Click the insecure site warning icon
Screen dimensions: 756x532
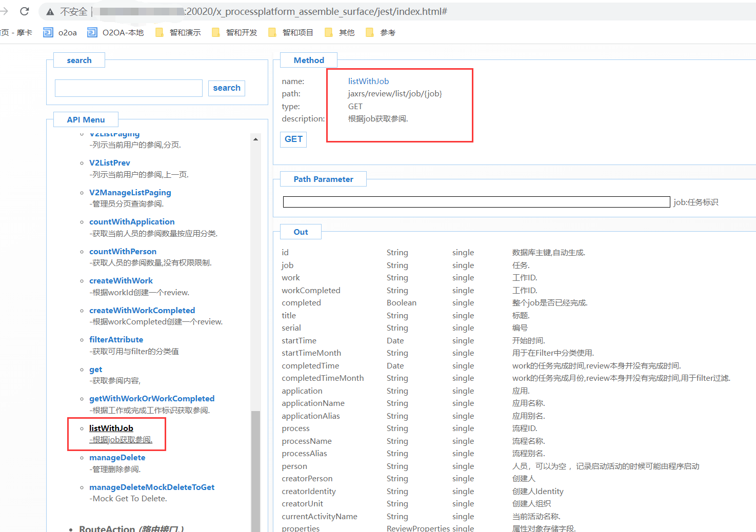[50, 12]
